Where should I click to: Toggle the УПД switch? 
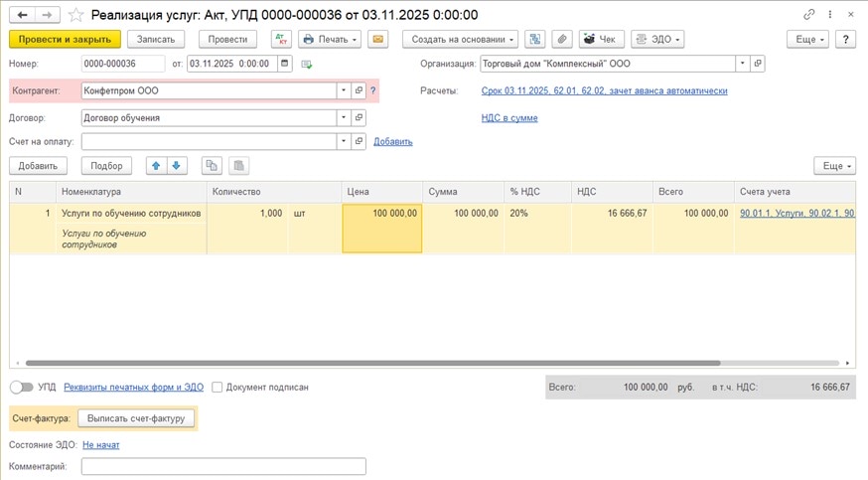point(20,387)
